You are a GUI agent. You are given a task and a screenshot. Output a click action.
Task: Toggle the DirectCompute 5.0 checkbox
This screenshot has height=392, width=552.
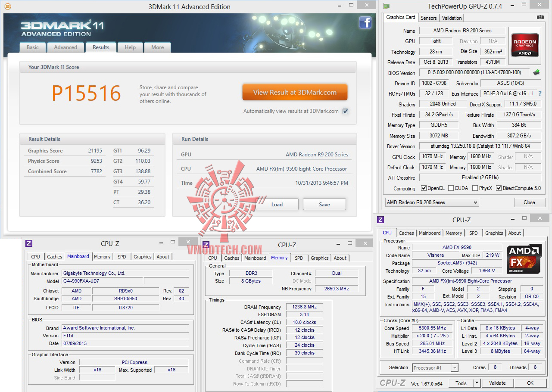499,188
